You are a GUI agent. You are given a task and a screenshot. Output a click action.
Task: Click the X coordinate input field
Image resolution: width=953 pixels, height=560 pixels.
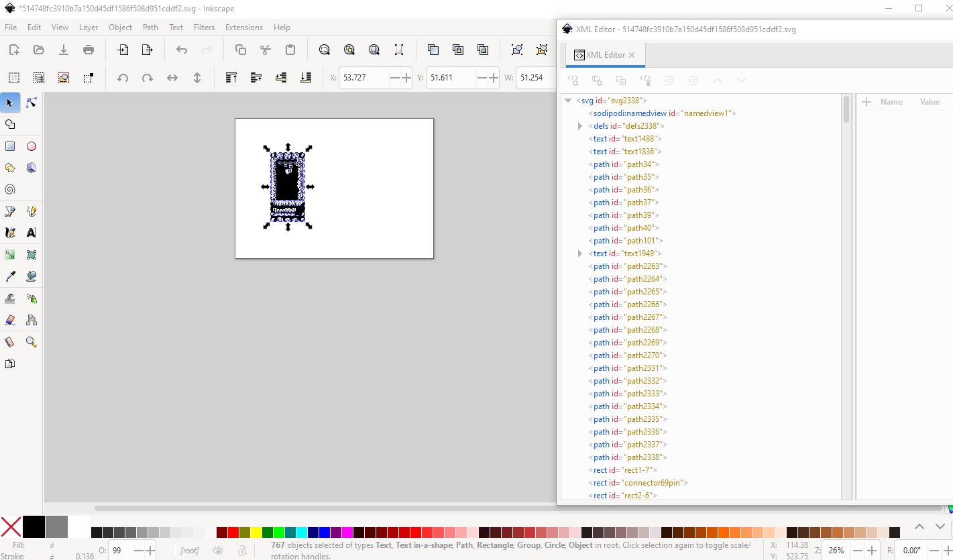(x=364, y=78)
